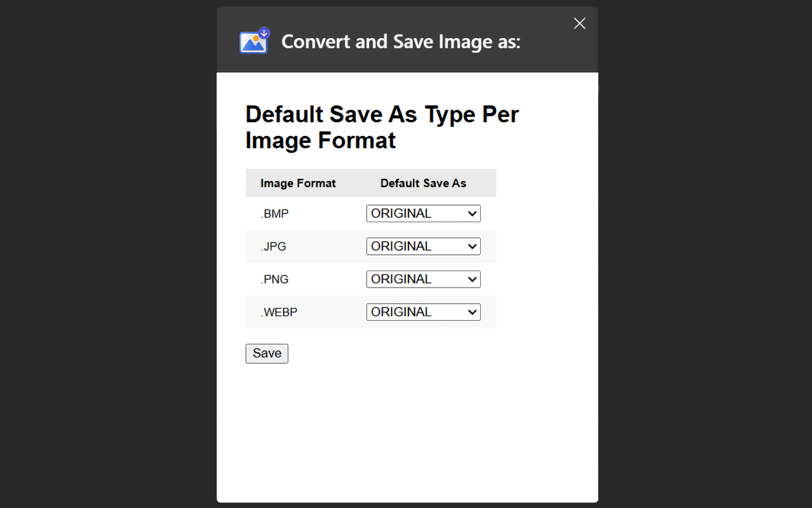
Task: Click chevron arrow of the .BMP select
Action: pyautogui.click(x=472, y=214)
